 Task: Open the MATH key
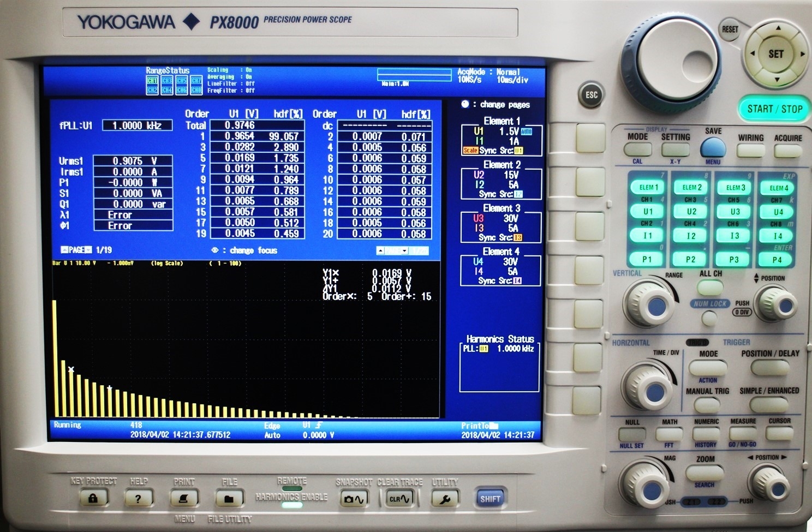669,434
